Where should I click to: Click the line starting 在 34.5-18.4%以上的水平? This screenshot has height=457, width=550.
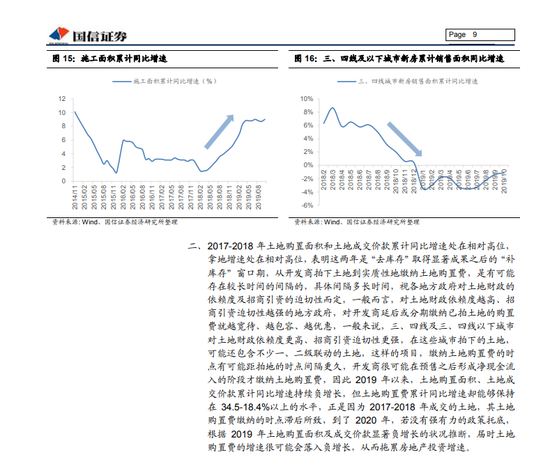[x=361, y=407]
